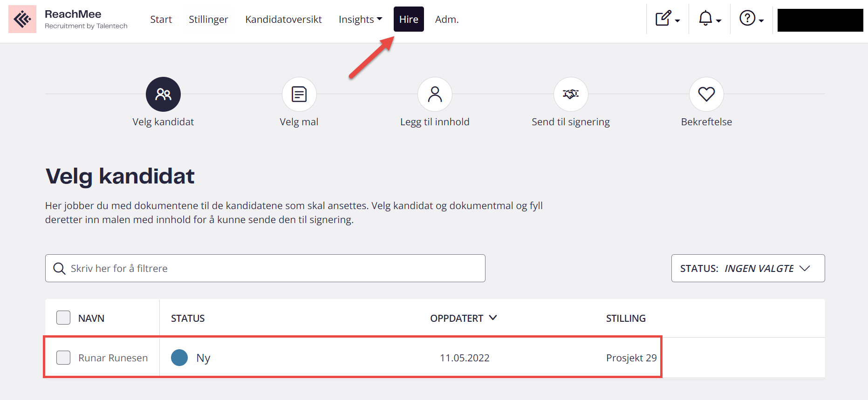Switch to the Stillinger menu item

[208, 19]
